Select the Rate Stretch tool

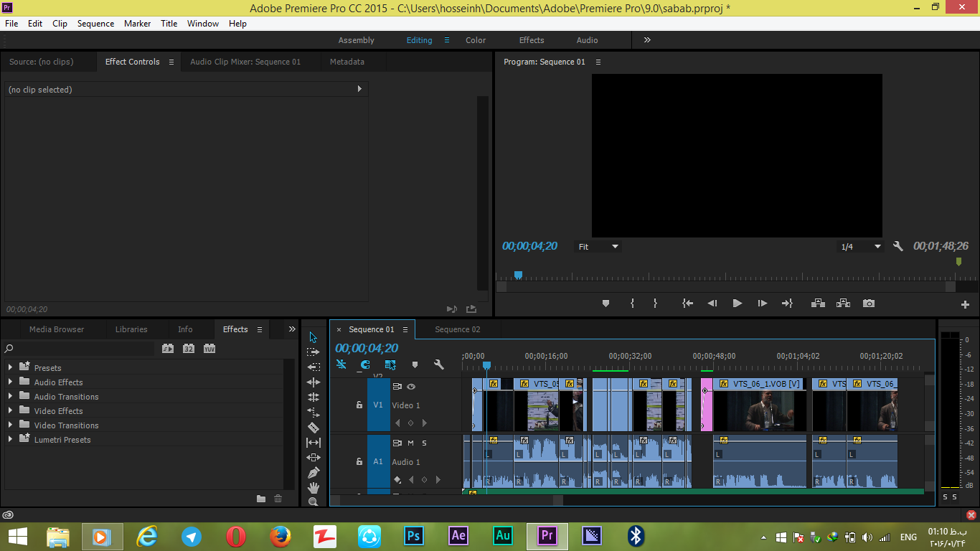click(x=313, y=413)
